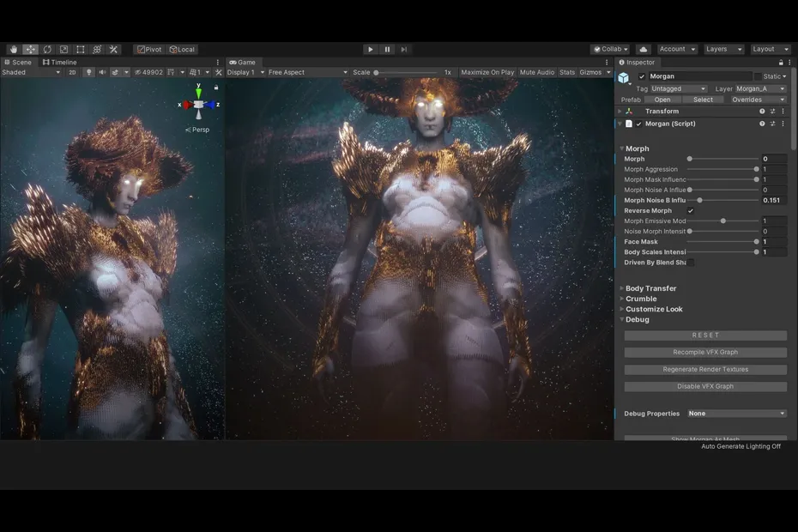Toggle scene lighting bulb icon
The height and width of the screenshot is (532, 798).
point(89,72)
